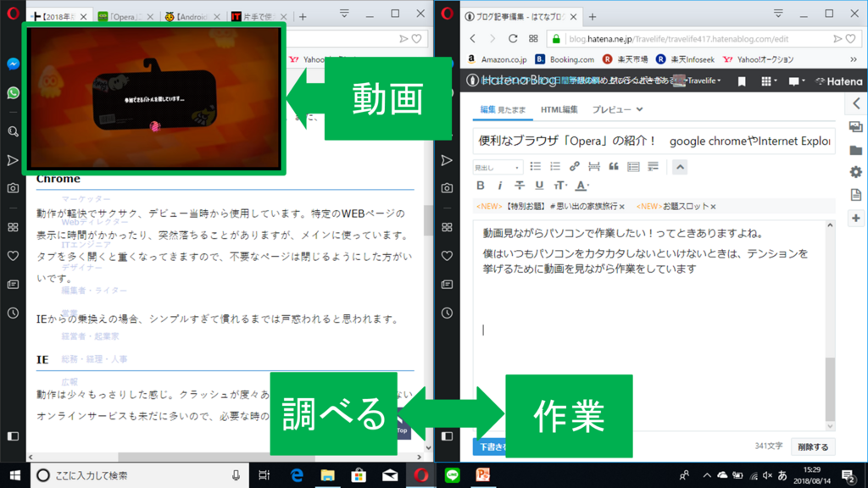Send page to My Flow in right address bar
This screenshot has height=488, width=868.
pos(837,39)
